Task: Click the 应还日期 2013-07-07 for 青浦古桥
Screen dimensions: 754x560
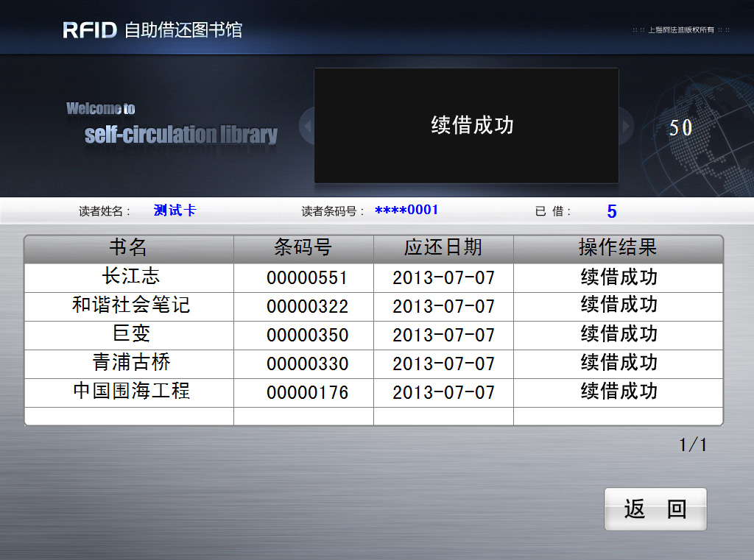Action: 443,364
